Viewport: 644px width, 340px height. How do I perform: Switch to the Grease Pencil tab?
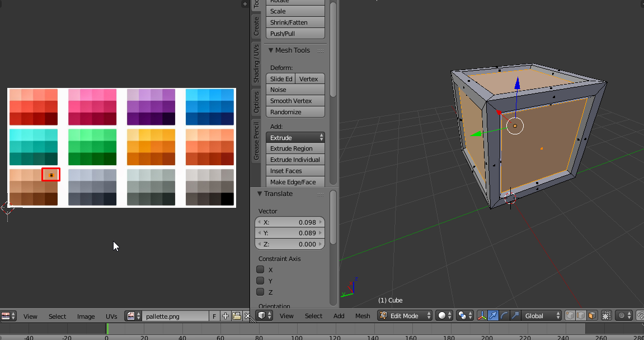coord(256,141)
